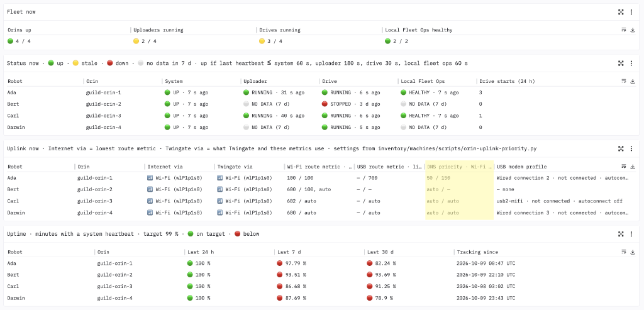
Task: Click the Wired connection 3 modem profile
Action: (563, 213)
